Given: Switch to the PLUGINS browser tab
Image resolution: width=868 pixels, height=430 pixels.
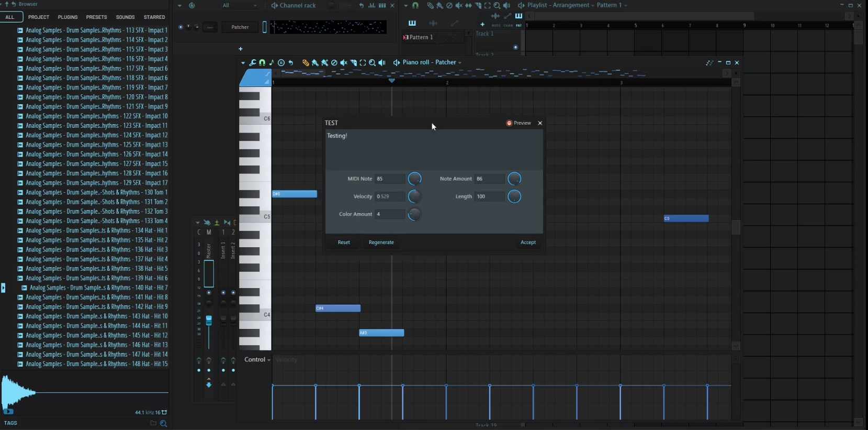Looking at the screenshot, I should tap(67, 17).
